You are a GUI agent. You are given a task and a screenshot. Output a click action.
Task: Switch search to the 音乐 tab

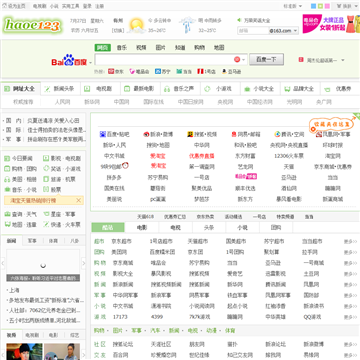pyautogui.click(x=122, y=48)
